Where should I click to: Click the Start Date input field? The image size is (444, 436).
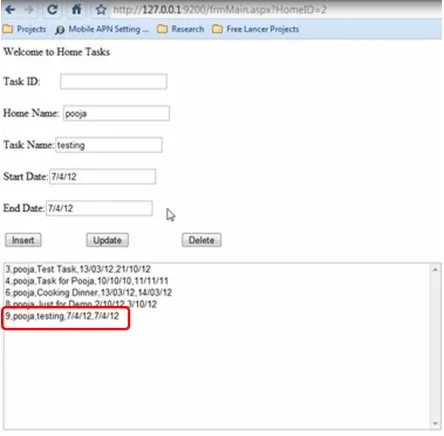pyautogui.click(x=103, y=176)
